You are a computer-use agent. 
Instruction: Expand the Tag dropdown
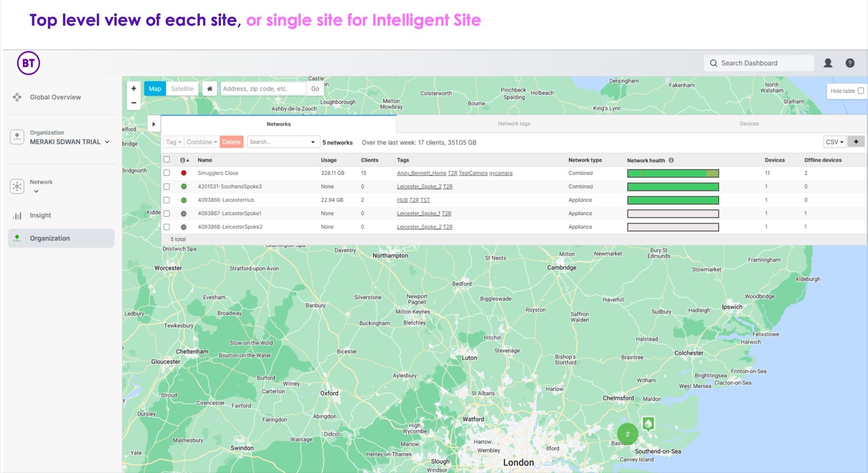(173, 142)
